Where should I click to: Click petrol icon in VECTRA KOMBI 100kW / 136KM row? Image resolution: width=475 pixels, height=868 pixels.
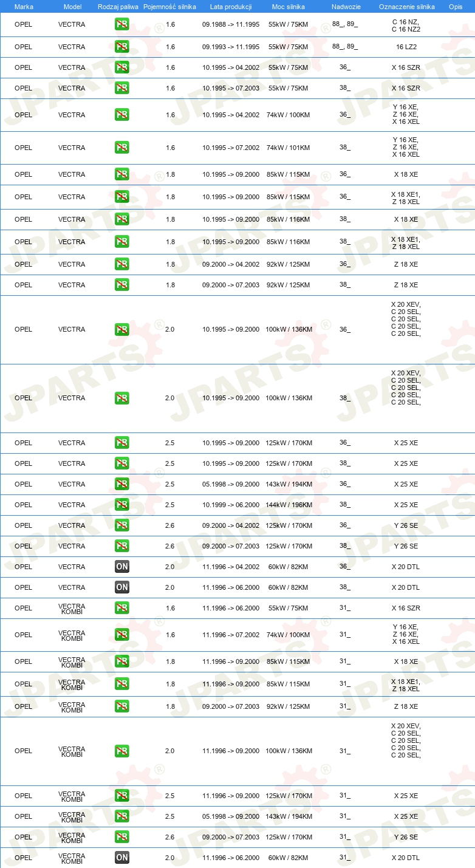point(122,751)
